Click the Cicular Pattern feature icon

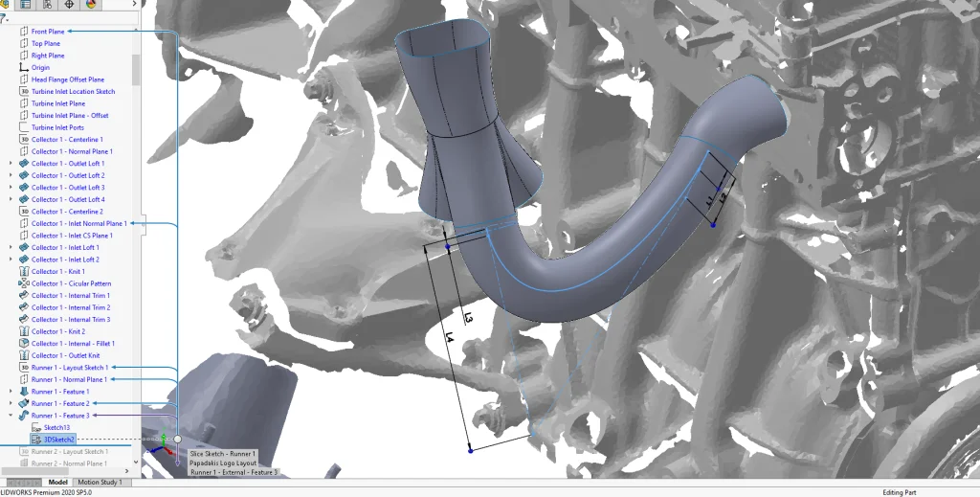point(24,283)
